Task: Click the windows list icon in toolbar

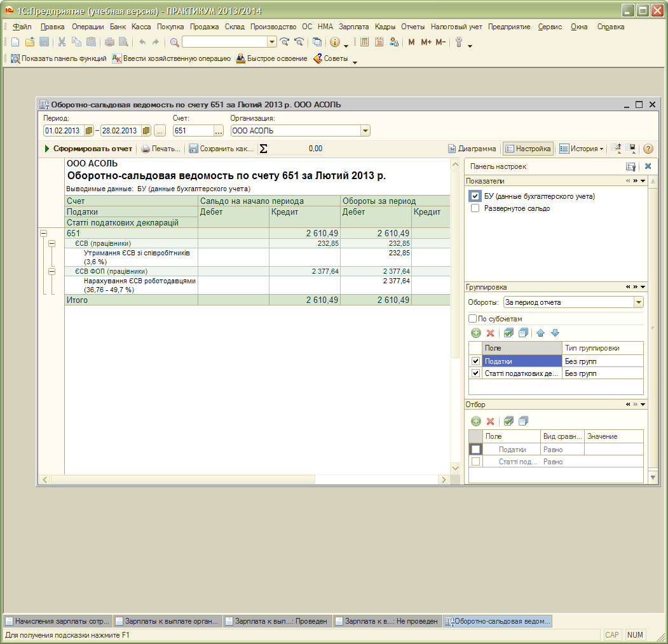Action: click(x=317, y=42)
